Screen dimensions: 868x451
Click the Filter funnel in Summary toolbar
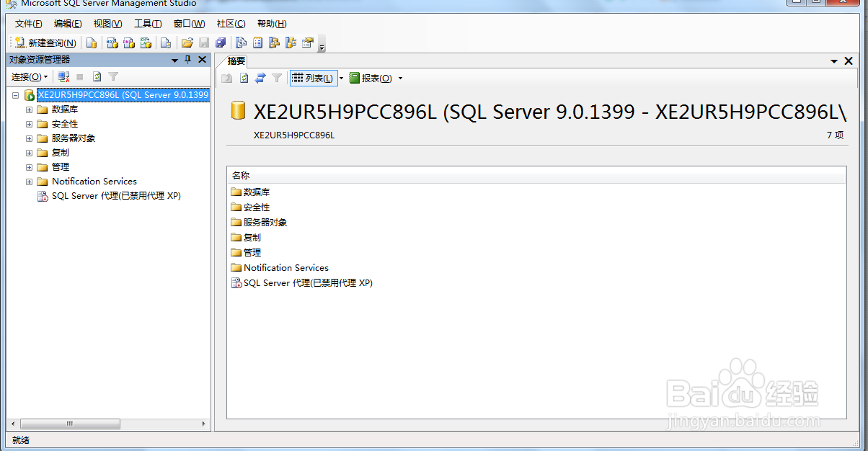277,78
